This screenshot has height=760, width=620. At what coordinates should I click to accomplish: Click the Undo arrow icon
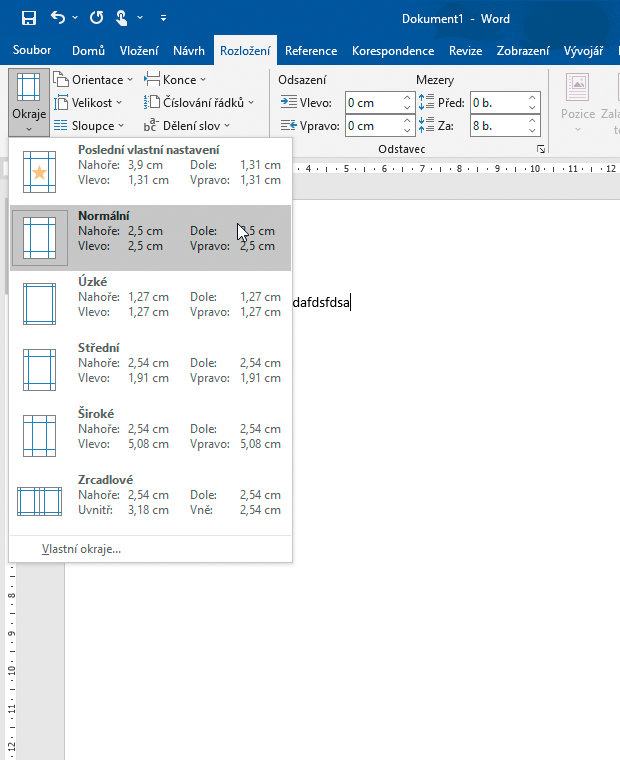click(x=58, y=18)
